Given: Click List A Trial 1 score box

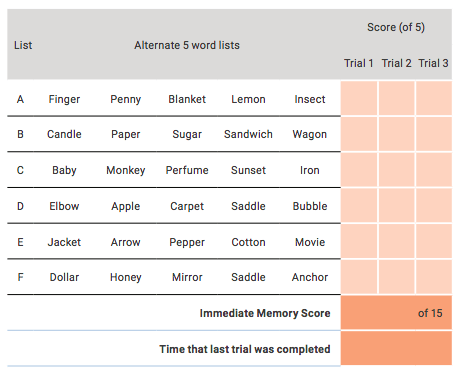Looking at the screenshot, I should coord(359,98).
